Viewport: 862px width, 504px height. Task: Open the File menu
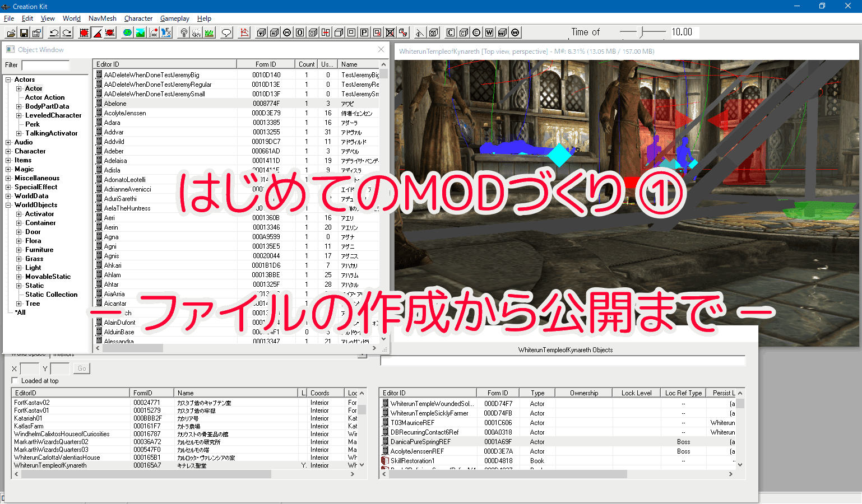coord(9,18)
